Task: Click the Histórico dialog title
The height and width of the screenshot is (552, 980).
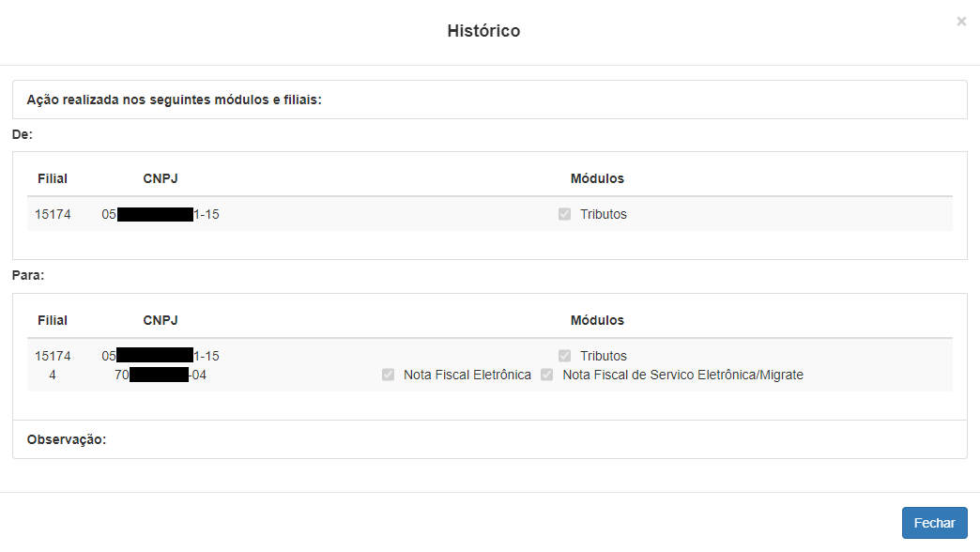Action: click(x=483, y=31)
